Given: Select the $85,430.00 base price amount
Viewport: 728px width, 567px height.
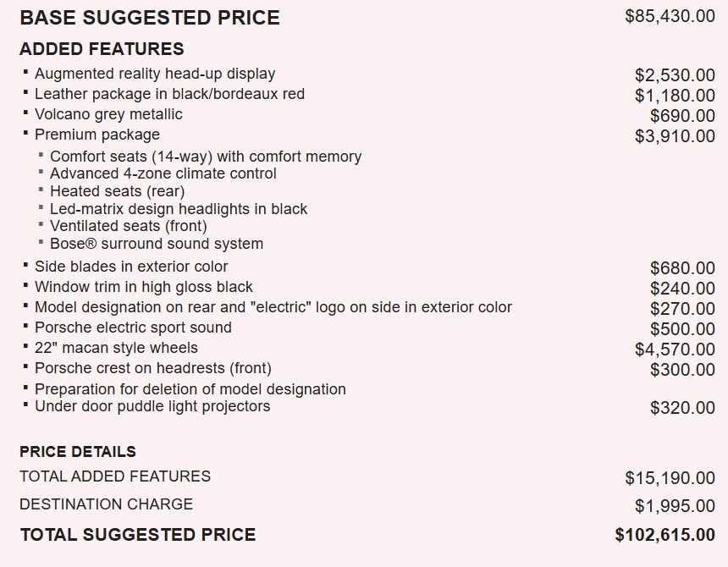Looking at the screenshot, I should (670, 16).
